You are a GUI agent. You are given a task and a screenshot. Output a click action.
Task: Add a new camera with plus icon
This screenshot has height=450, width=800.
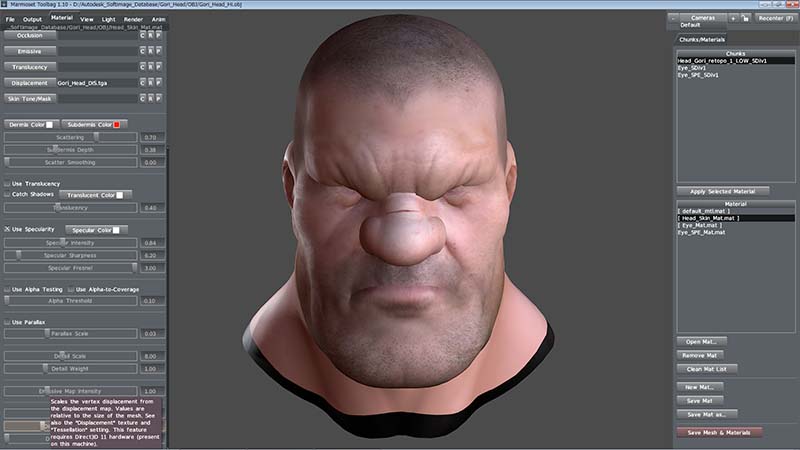point(733,18)
